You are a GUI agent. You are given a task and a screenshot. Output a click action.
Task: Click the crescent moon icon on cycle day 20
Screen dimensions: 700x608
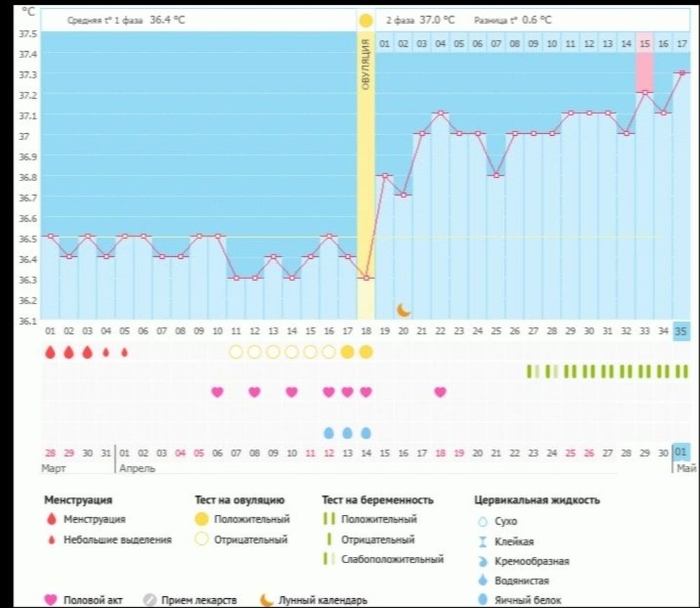point(404,309)
